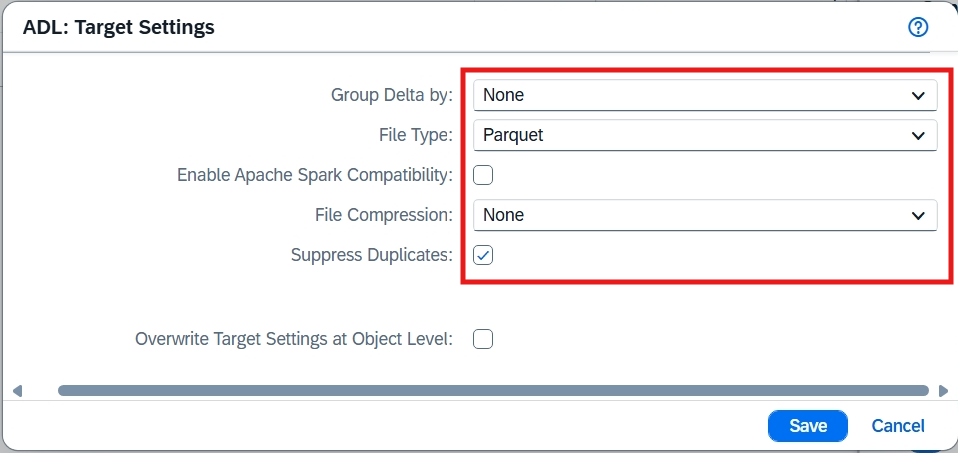The image size is (958, 453).
Task: Expand the File Type field showing Parquet
Action: click(x=690, y=135)
